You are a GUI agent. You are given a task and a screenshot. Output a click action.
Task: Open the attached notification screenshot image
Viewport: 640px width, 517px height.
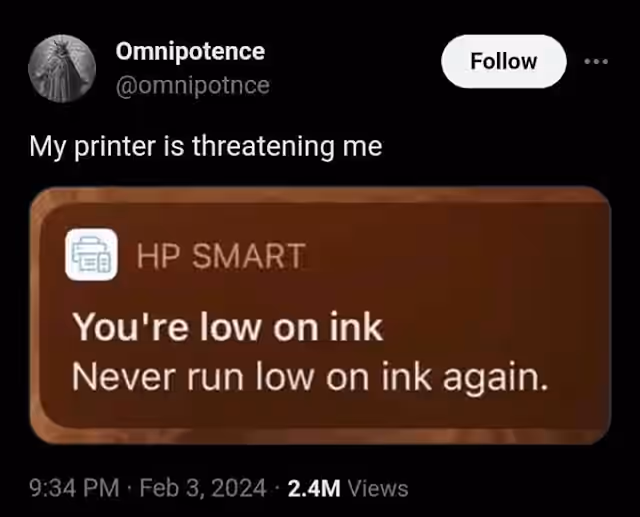320,315
